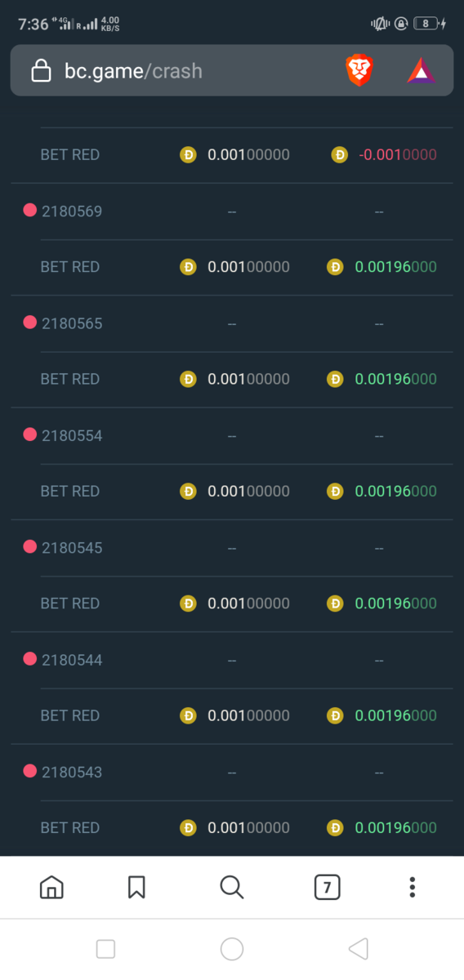The width and height of the screenshot is (464, 980).
Task: Tap the losing -0.0010000 profit value
Action: pos(396,154)
